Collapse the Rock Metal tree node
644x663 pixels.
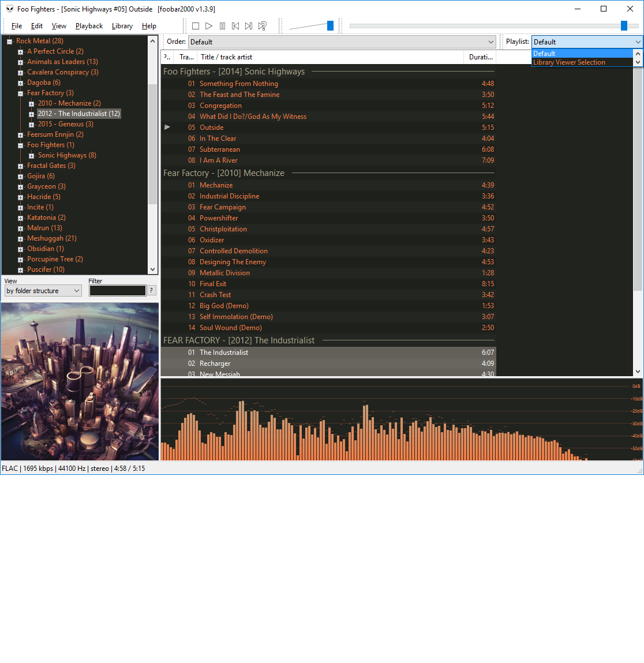[x=9, y=42]
